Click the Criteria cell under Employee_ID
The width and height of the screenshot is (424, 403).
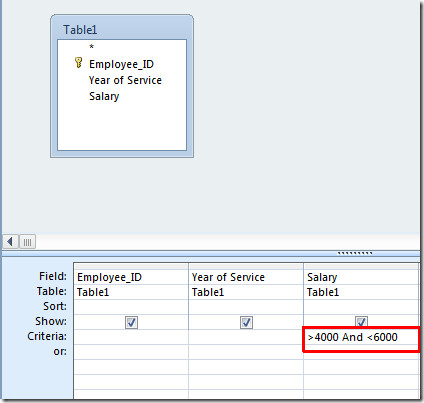(131, 337)
